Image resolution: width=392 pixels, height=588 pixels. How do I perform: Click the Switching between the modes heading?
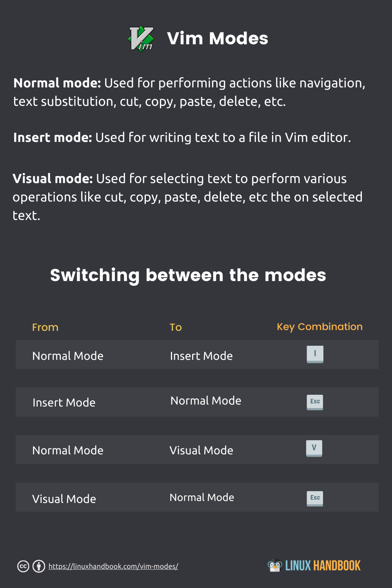188,275
